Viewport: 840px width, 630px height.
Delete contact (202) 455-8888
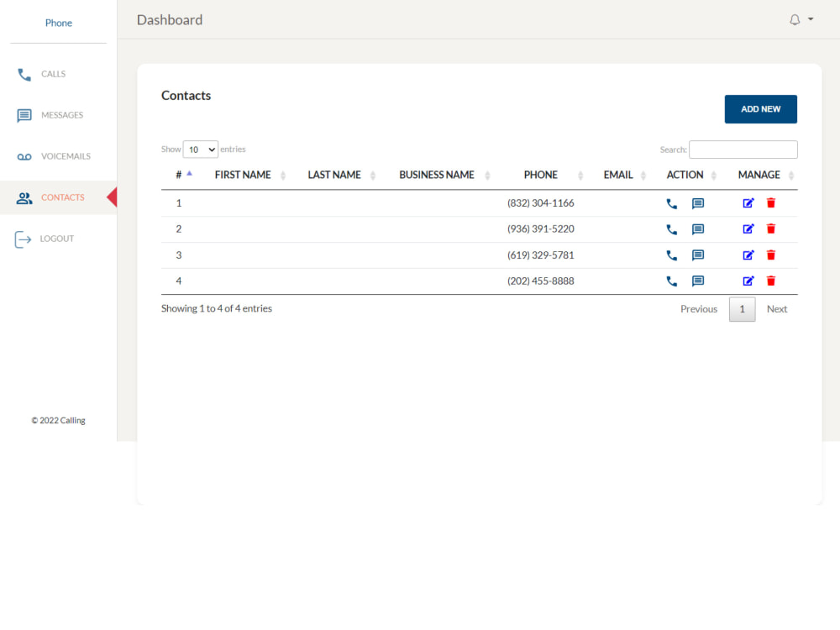[771, 281]
